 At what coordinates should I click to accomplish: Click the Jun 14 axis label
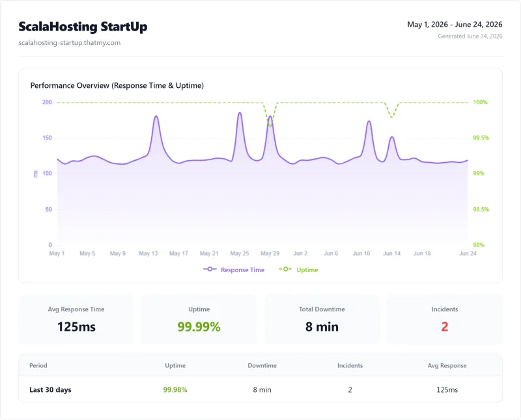(x=392, y=253)
